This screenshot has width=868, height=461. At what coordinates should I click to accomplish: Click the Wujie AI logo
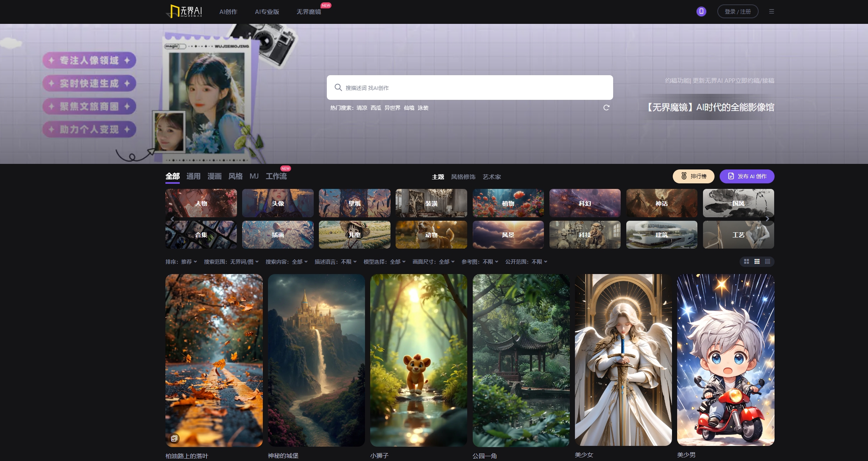pyautogui.click(x=184, y=11)
